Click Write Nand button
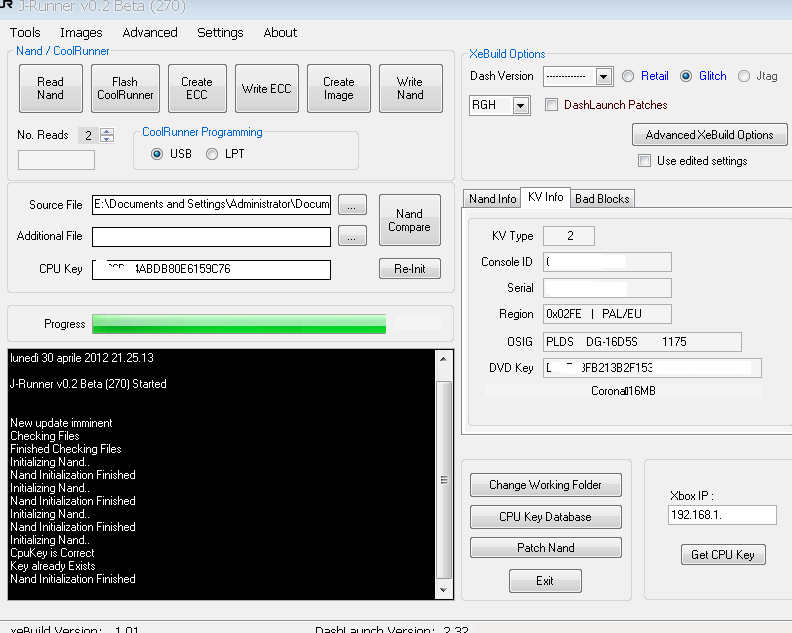792x633 pixels. (x=411, y=88)
